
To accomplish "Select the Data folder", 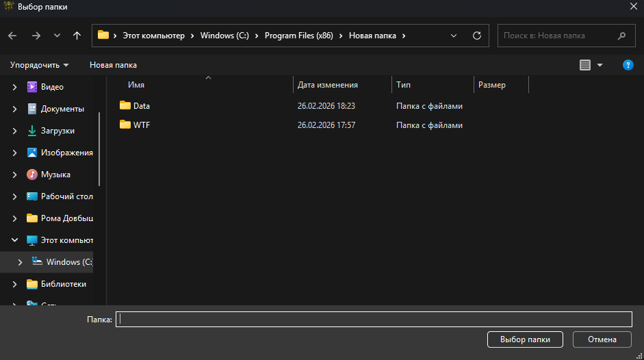I will (x=142, y=106).
